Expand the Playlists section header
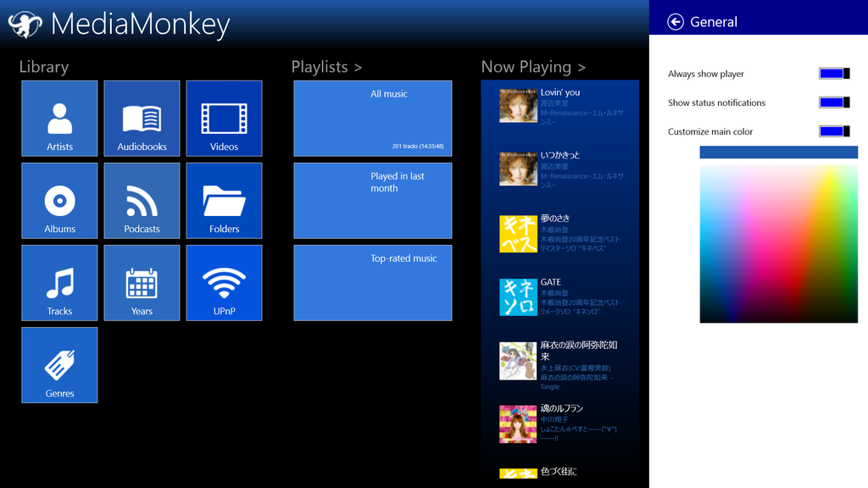Screen dimensions: 868x488 point(326,67)
